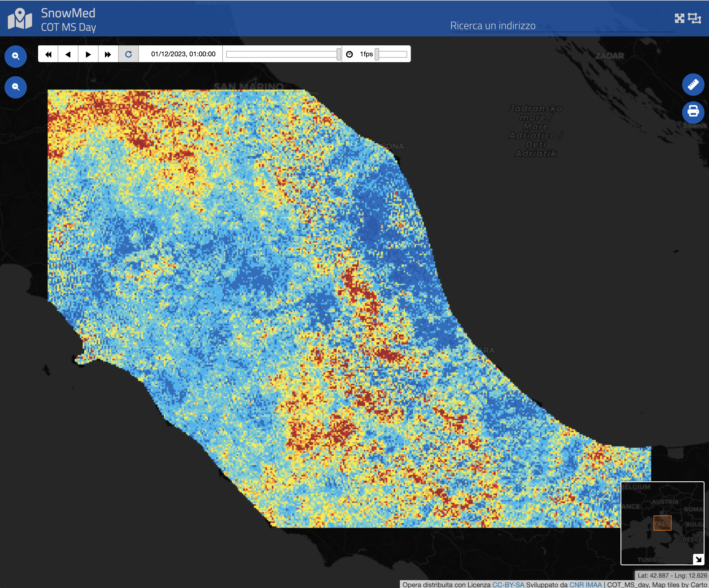The height and width of the screenshot is (588, 709).
Task: Reload the animation with the refresh icon
Action: point(128,54)
